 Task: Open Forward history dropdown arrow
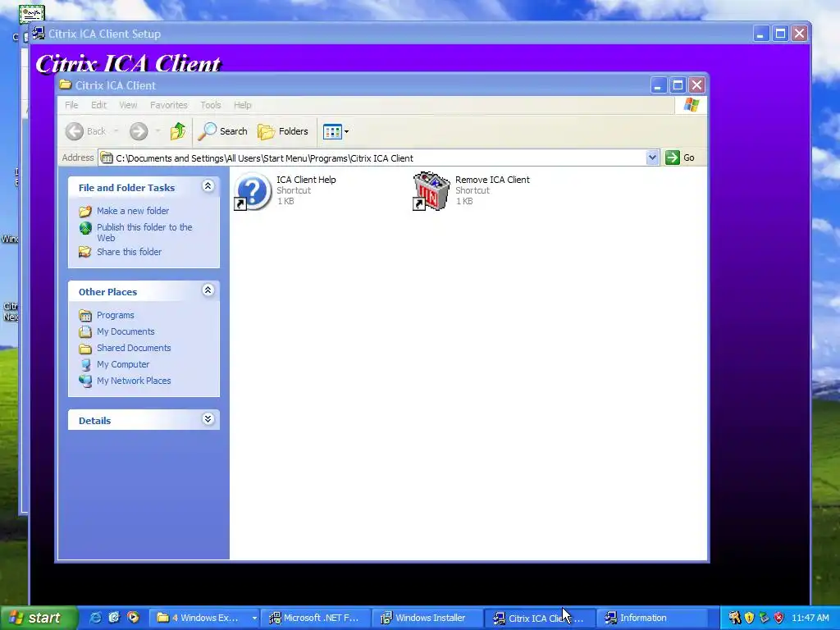pyautogui.click(x=157, y=131)
